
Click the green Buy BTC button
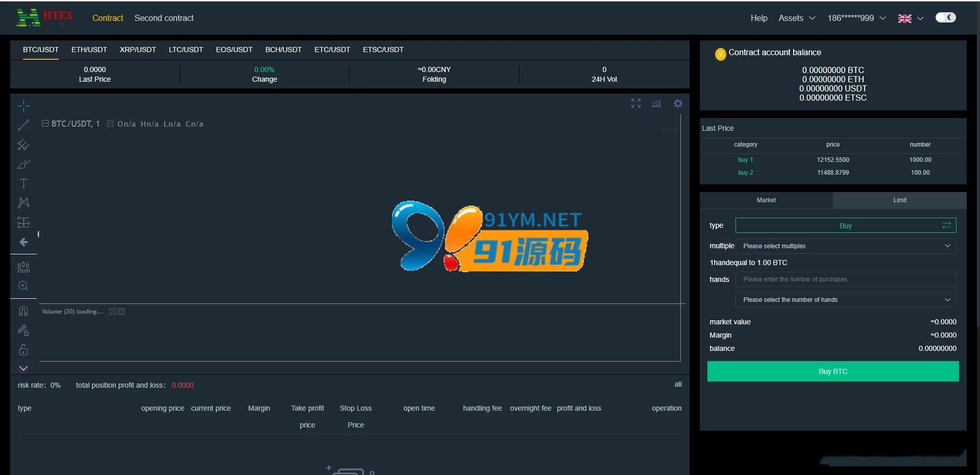(x=833, y=371)
